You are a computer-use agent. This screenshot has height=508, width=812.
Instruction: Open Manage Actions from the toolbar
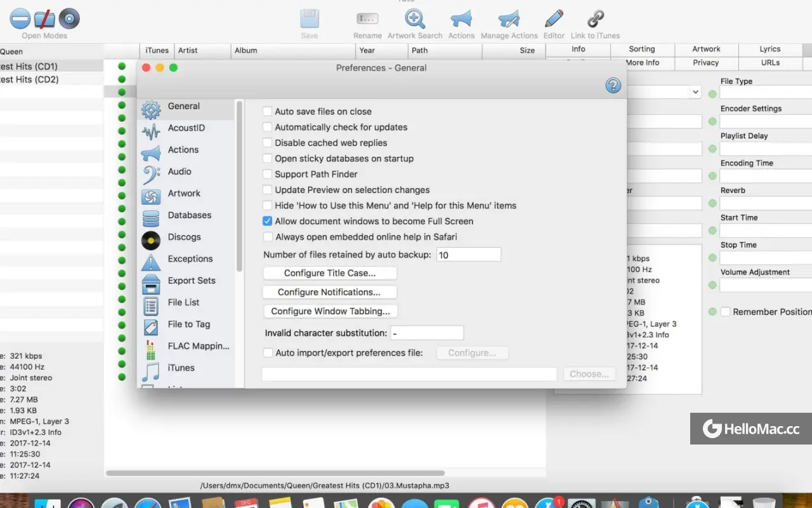coord(509,18)
